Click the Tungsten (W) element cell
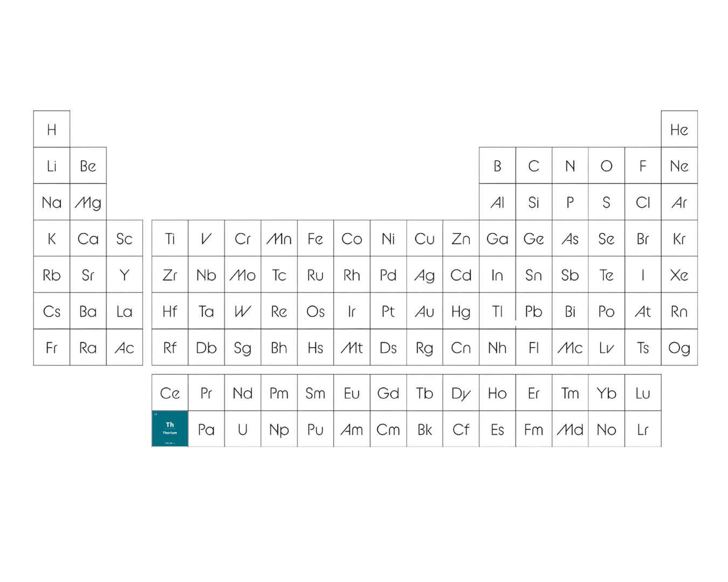728x582 pixels. point(243,311)
